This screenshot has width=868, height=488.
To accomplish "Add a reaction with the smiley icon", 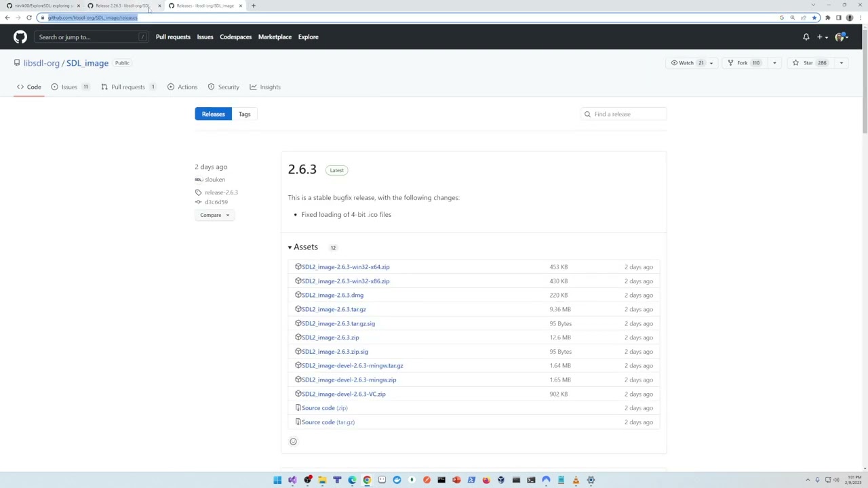I will (x=293, y=442).
